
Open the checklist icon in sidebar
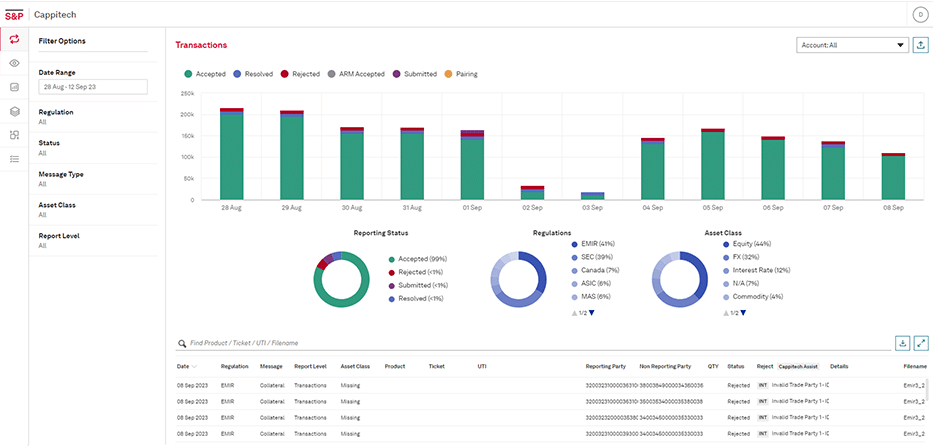click(x=14, y=159)
